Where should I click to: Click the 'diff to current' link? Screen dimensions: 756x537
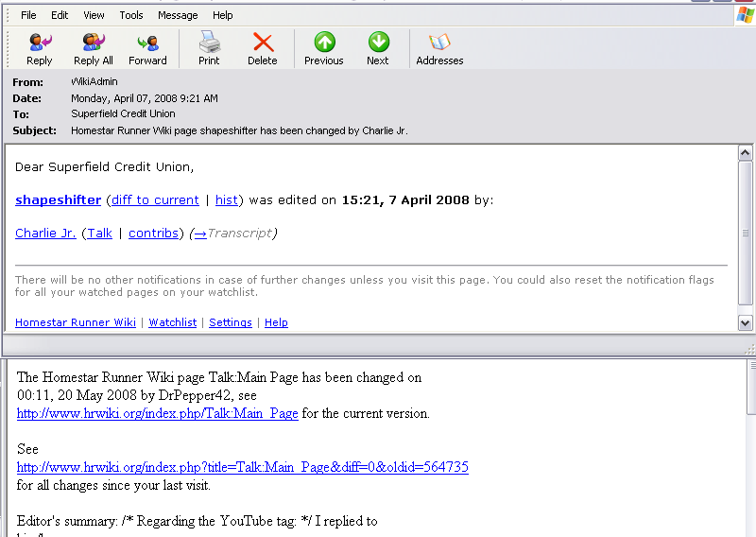(x=155, y=199)
